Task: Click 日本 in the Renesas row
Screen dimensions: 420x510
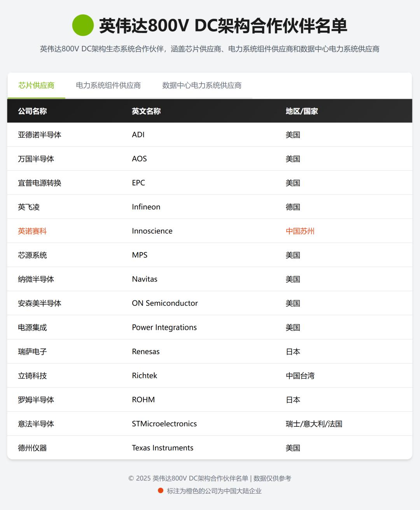Action: pos(293,352)
